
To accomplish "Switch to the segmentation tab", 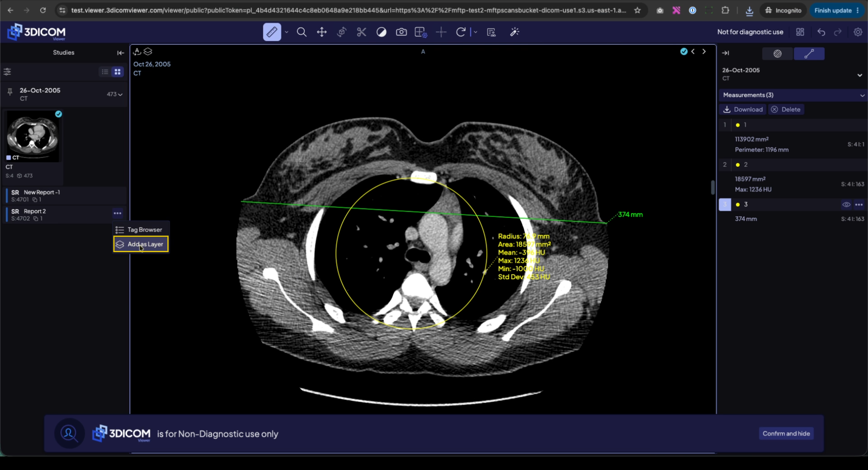I will click(x=778, y=54).
